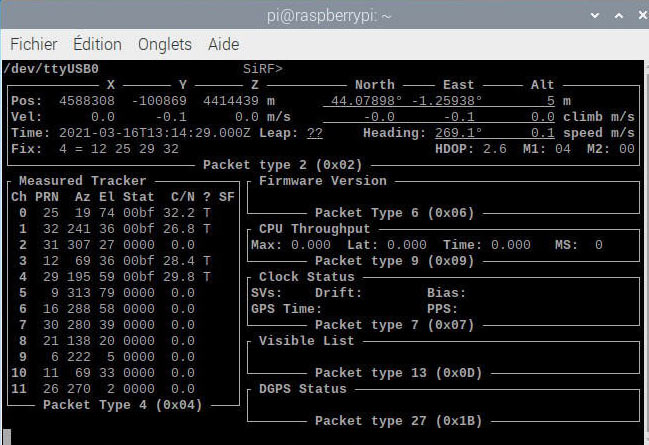Minimize the terminal window
Screen dimensions: 649x445
[x=595, y=16]
